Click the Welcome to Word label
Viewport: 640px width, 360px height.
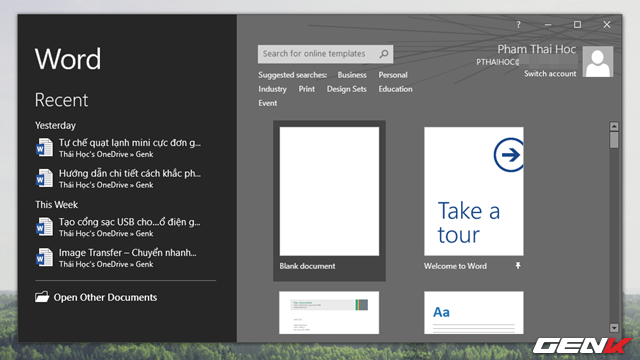[455, 266]
